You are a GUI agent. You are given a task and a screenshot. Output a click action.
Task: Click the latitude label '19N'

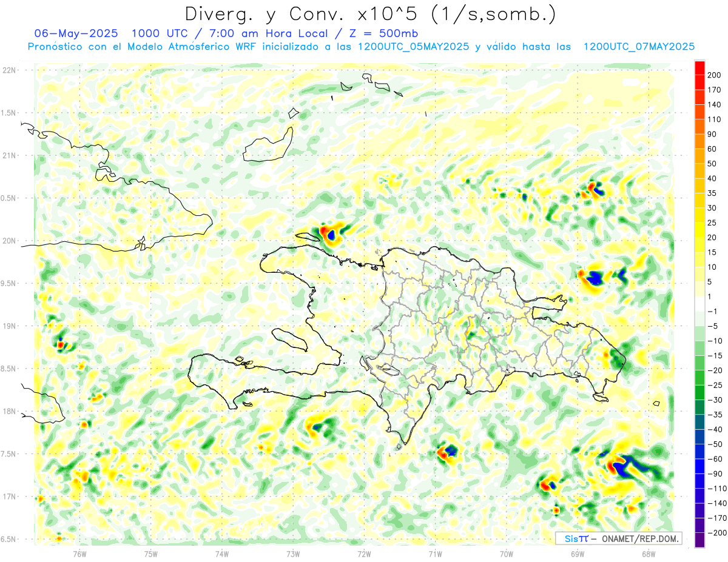point(9,326)
